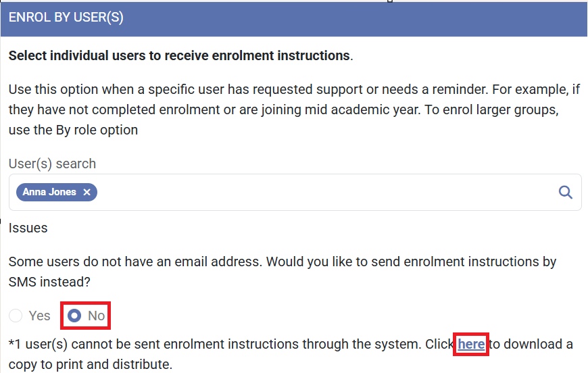Click the "copy to print and distribute" text
This screenshot has width=588, height=373.
click(91, 365)
